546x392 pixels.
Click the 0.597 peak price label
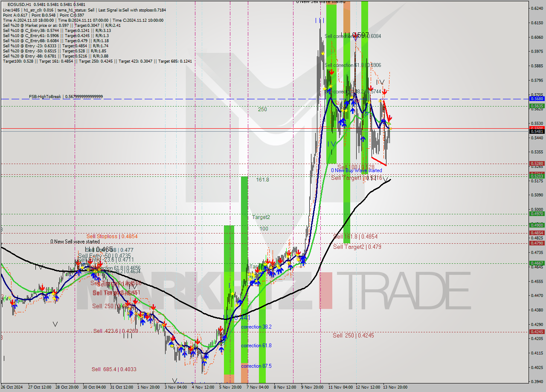pos(360,35)
